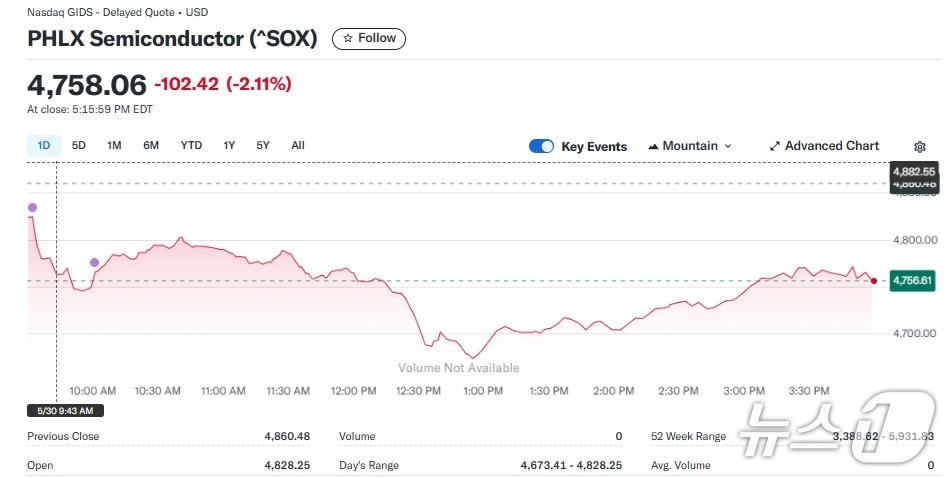The height and width of the screenshot is (478, 950).
Task: View the 5Y chart range
Action: (263, 145)
